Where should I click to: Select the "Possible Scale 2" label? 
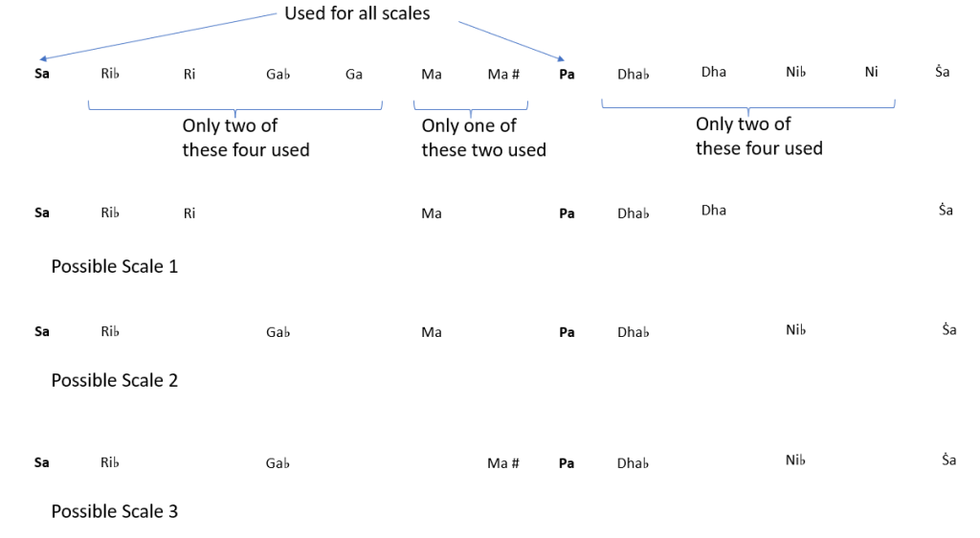pos(114,380)
